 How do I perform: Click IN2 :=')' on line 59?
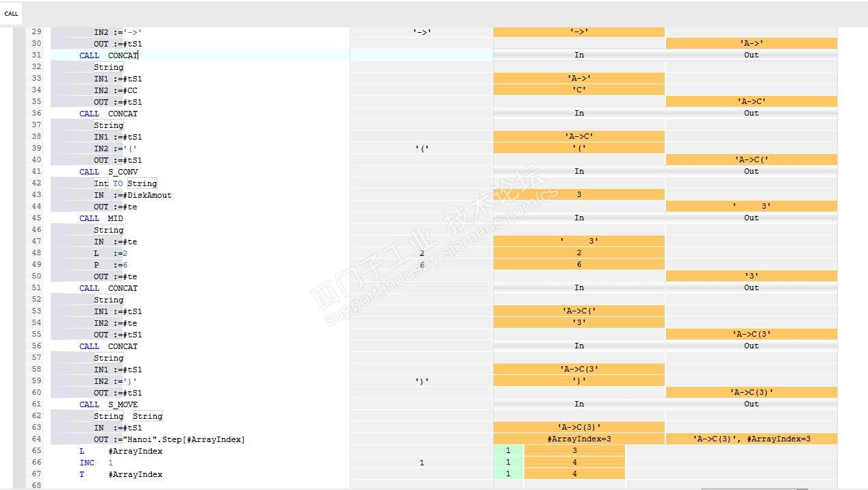[116, 381]
